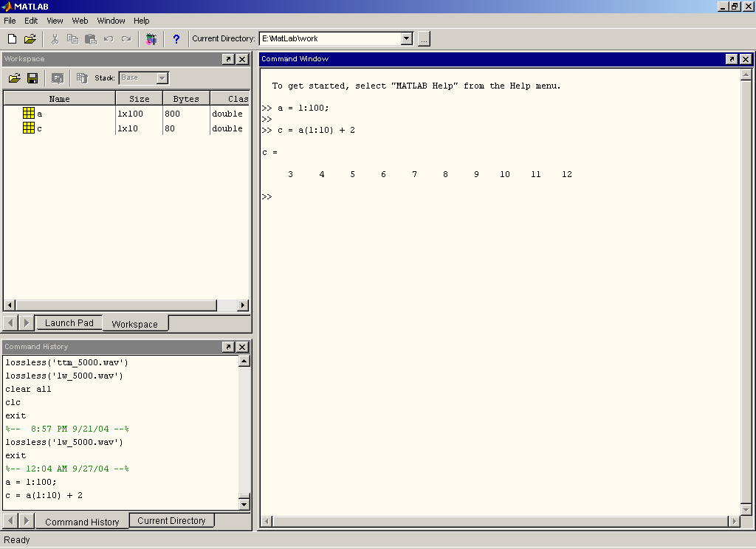
Task: Next tab arrow beside Command History tab
Action: [x=27, y=520]
